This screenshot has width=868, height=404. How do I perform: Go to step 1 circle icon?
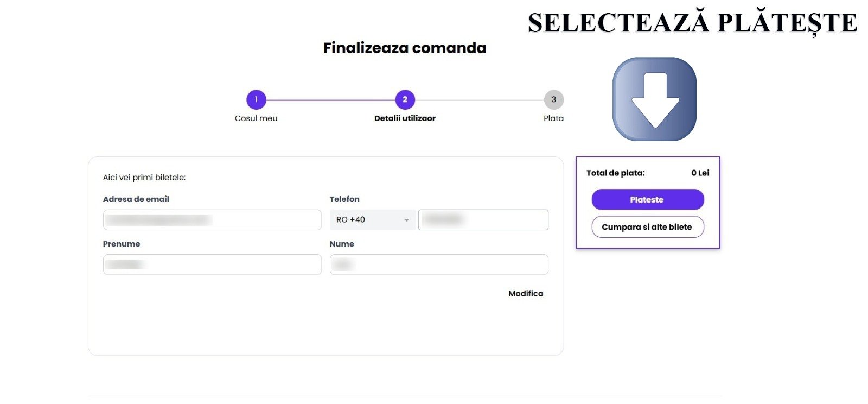coord(256,99)
